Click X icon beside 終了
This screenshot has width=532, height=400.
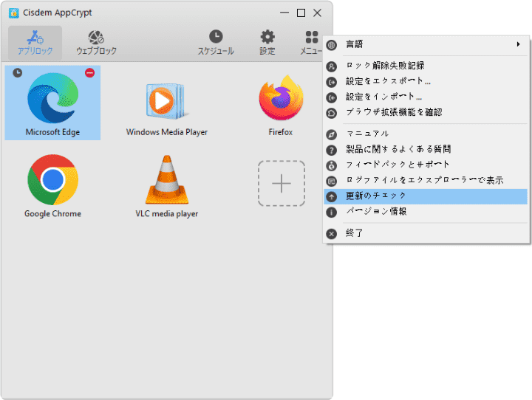coord(332,233)
